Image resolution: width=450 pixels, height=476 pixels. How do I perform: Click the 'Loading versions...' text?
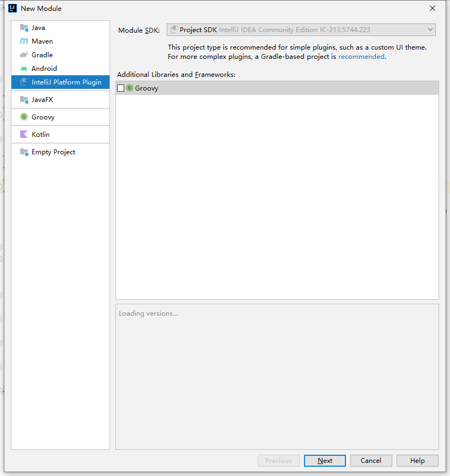[148, 314]
